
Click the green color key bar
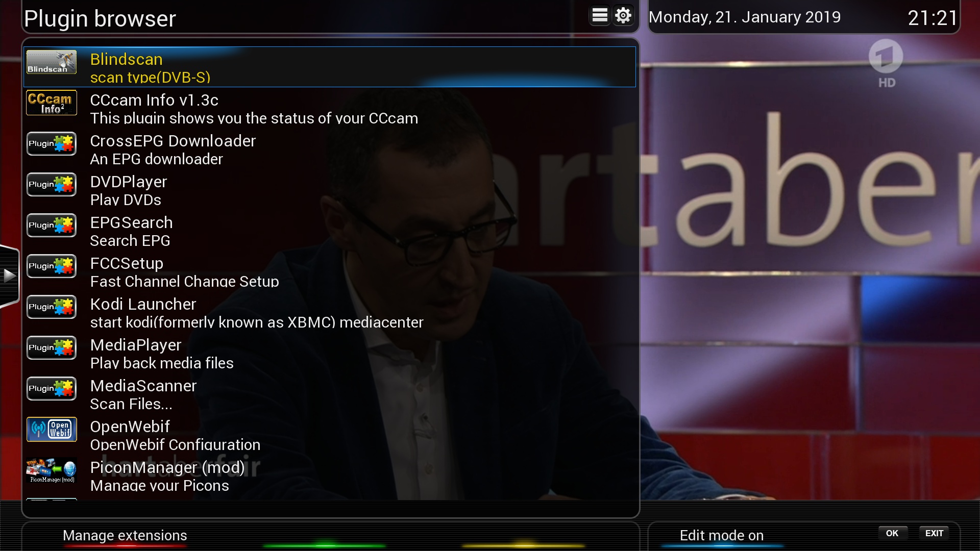[x=325, y=545]
